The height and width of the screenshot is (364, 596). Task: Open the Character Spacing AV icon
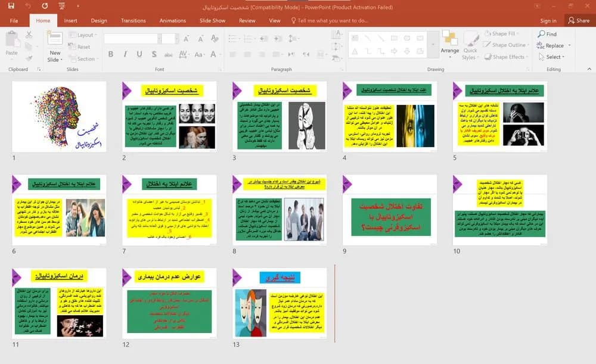[183, 54]
